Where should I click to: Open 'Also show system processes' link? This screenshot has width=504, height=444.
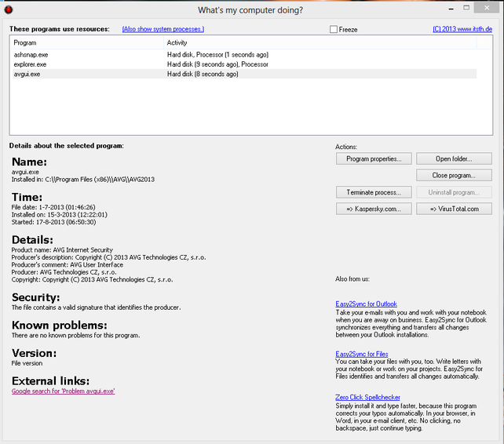pyautogui.click(x=163, y=29)
